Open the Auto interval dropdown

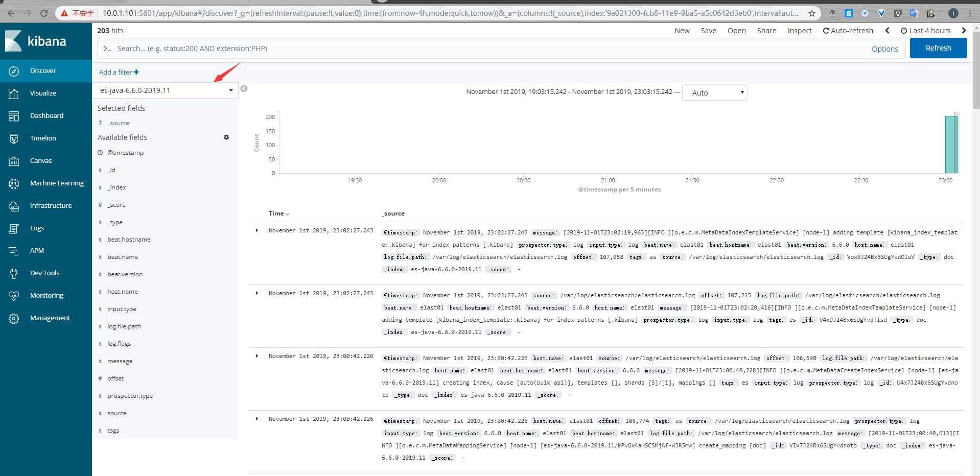[x=715, y=92]
